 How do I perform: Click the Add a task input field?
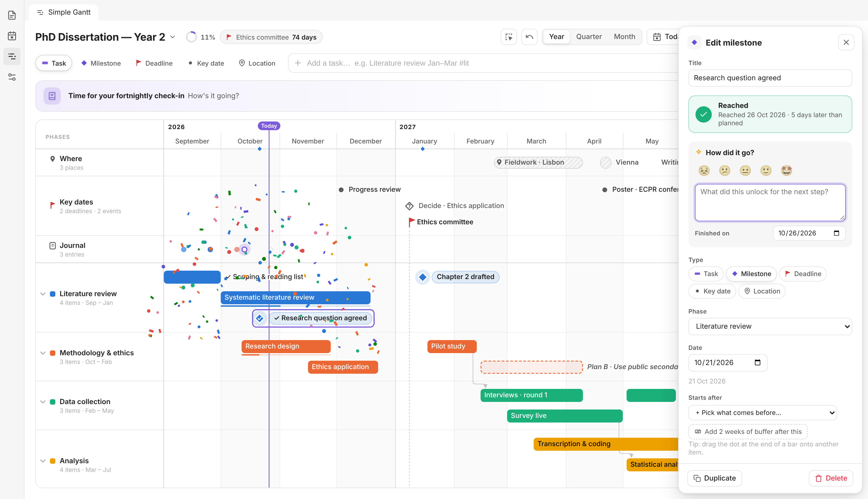tap(483, 63)
